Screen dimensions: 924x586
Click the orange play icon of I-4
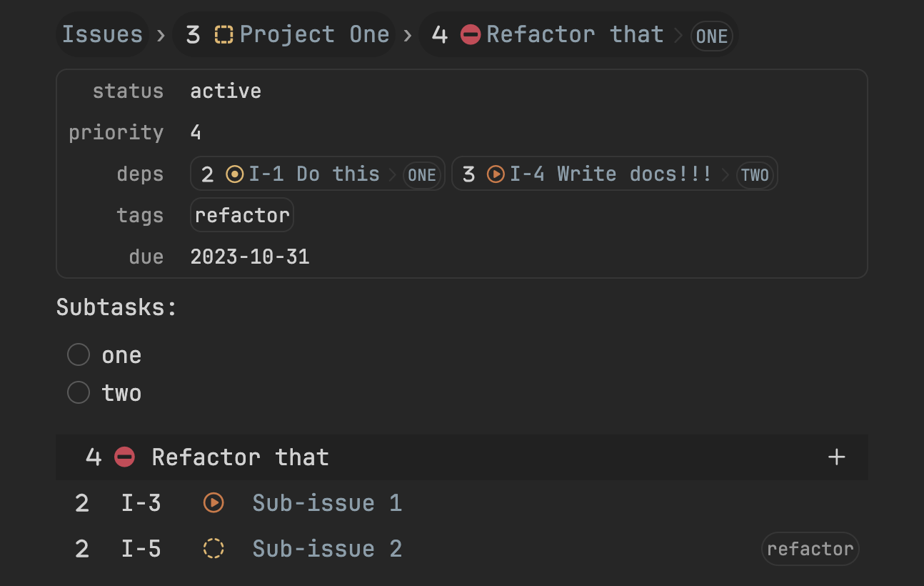point(496,174)
